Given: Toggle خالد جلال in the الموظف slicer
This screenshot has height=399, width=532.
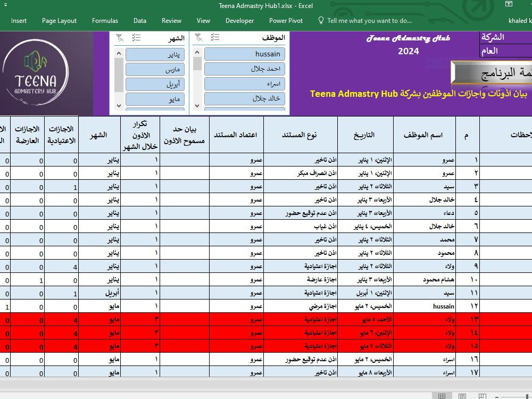Looking at the screenshot, I should (244, 98).
